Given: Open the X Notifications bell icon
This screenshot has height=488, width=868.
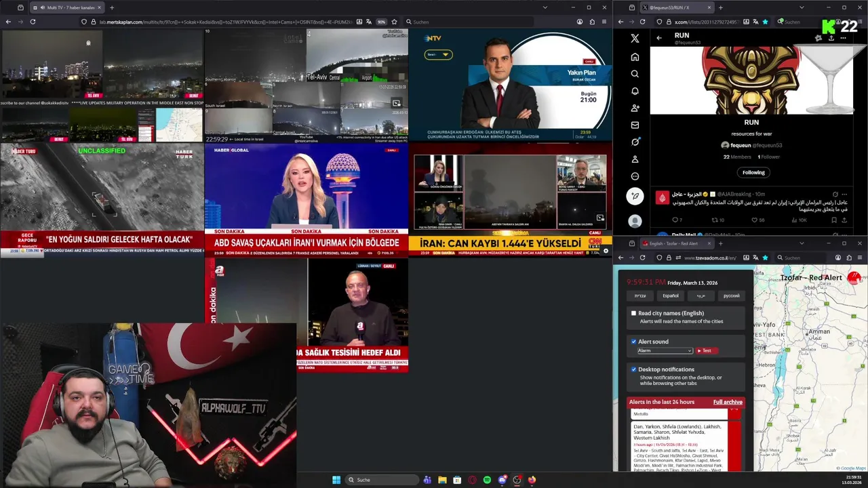Looking at the screenshot, I should [x=635, y=91].
